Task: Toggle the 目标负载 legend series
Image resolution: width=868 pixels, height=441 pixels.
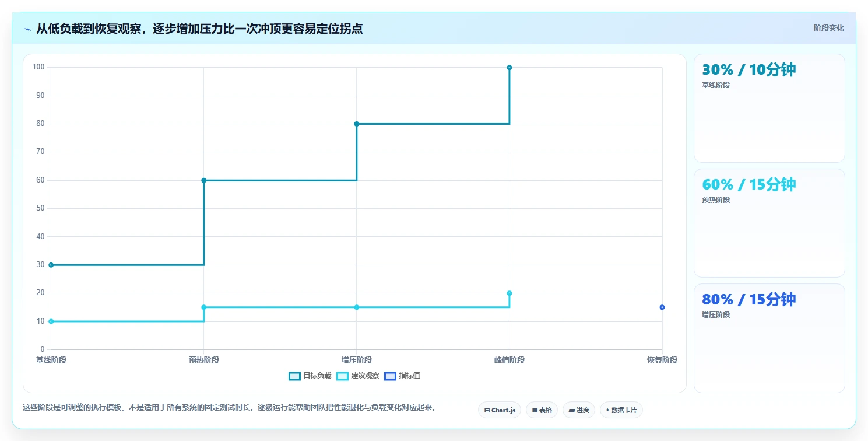Action: 310,376
